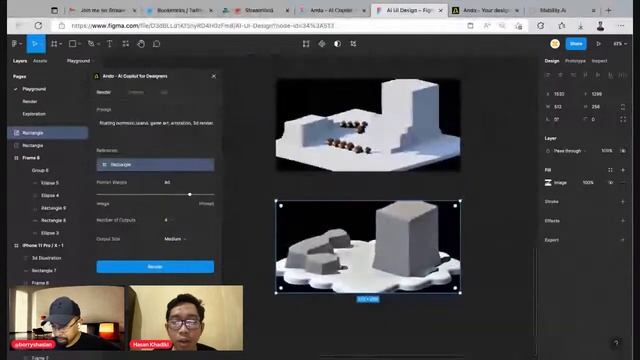640x360 pixels.
Task: Add a stroke with plus button
Action: click(x=623, y=202)
